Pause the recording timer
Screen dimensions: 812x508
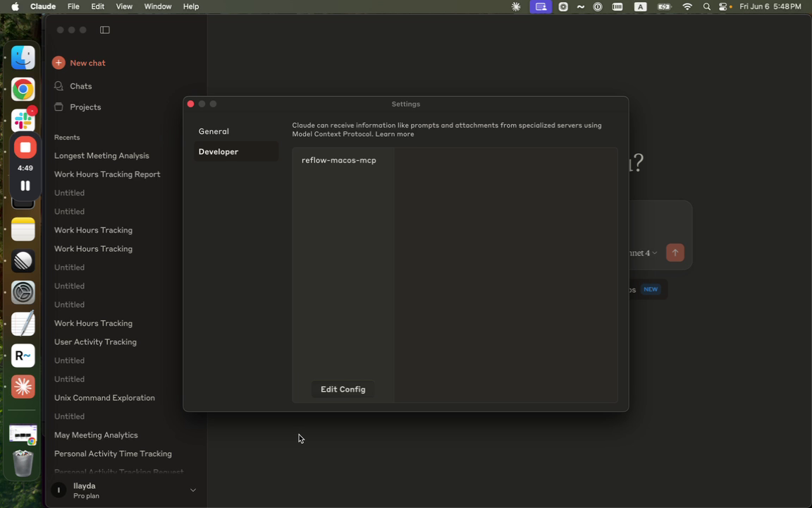click(25, 186)
